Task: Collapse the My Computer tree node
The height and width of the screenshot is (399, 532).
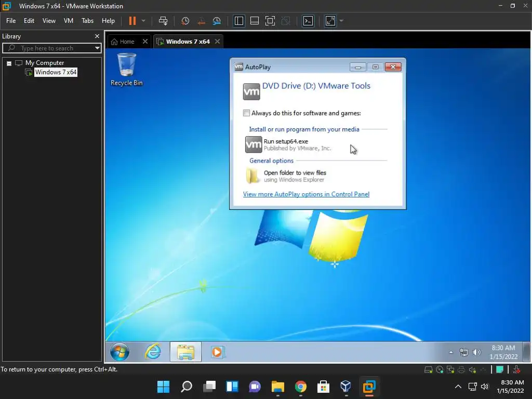Action: tap(9, 63)
